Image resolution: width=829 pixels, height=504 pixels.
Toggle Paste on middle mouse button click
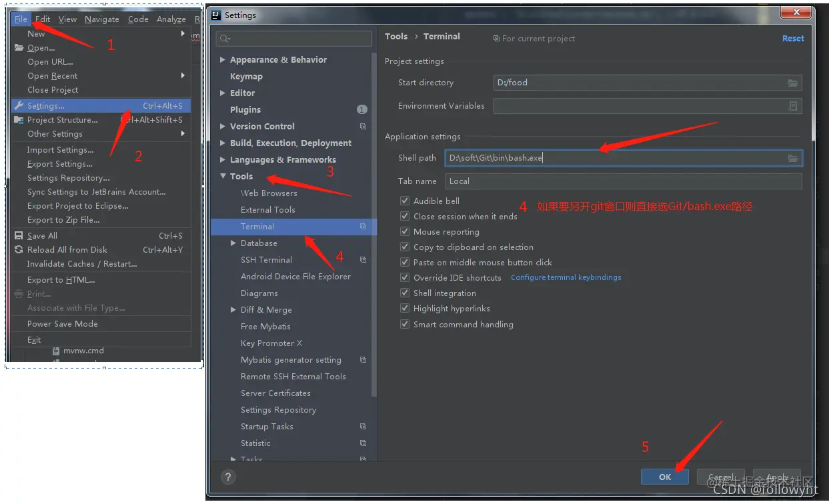(404, 262)
